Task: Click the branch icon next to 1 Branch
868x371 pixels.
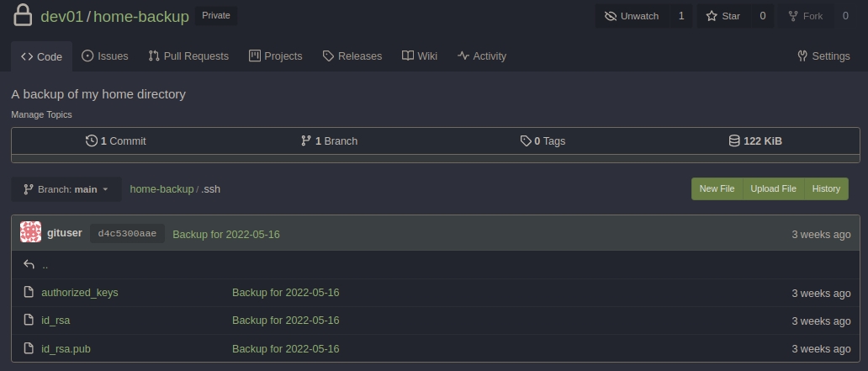Action: pyautogui.click(x=306, y=141)
